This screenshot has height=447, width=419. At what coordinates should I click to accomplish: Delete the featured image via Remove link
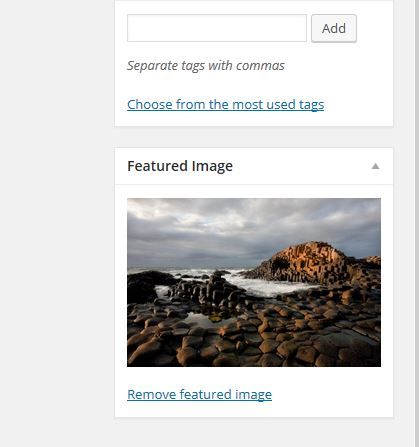click(x=199, y=394)
